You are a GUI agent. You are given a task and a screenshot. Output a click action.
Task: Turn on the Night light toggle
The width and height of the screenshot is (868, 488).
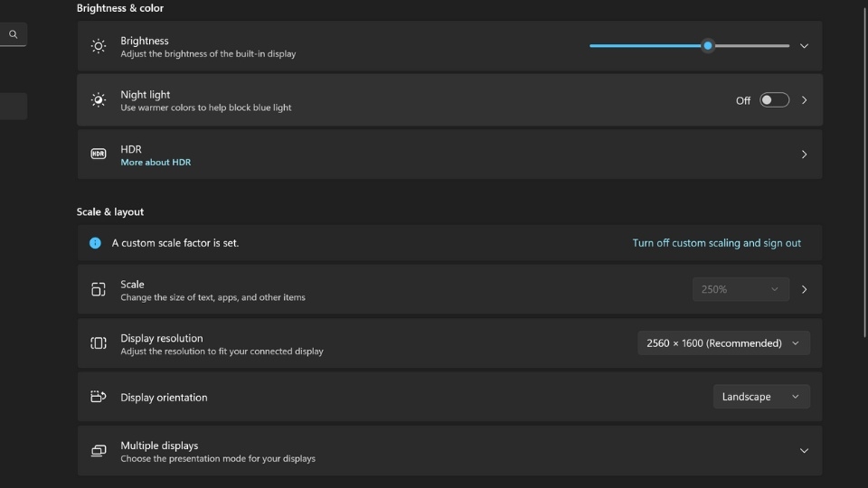coord(774,100)
